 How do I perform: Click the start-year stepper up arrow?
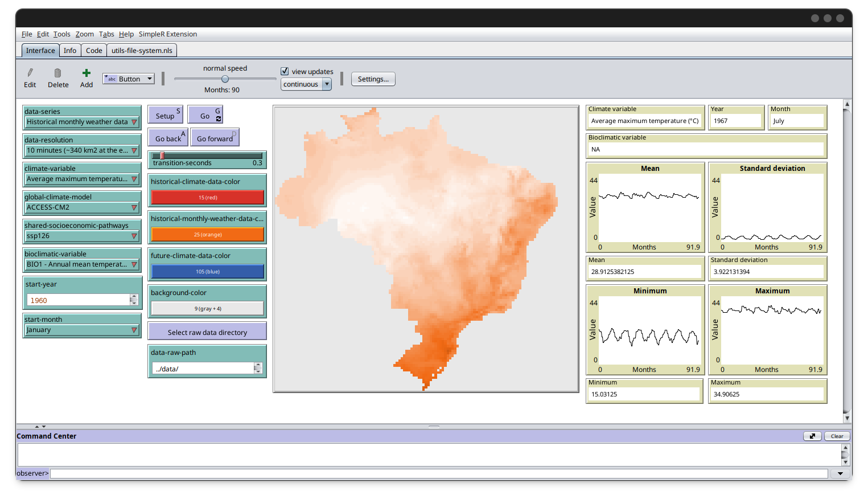coord(134,297)
